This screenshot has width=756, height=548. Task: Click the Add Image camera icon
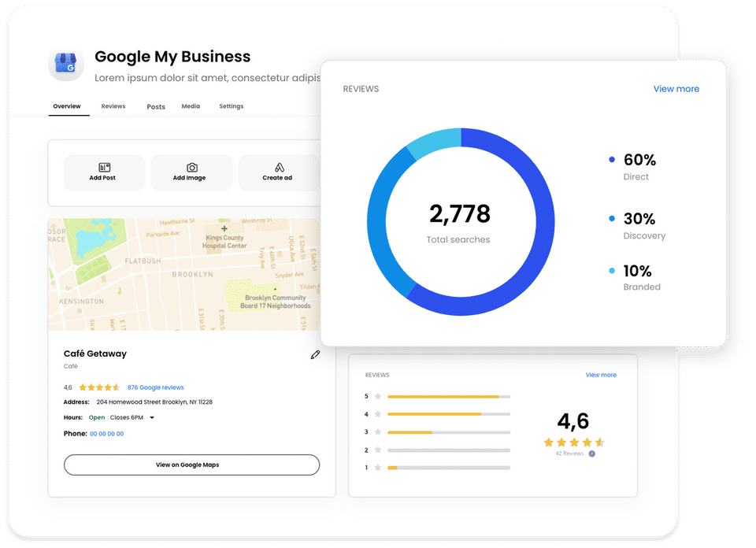pyautogui.click(x=192, y=167)
